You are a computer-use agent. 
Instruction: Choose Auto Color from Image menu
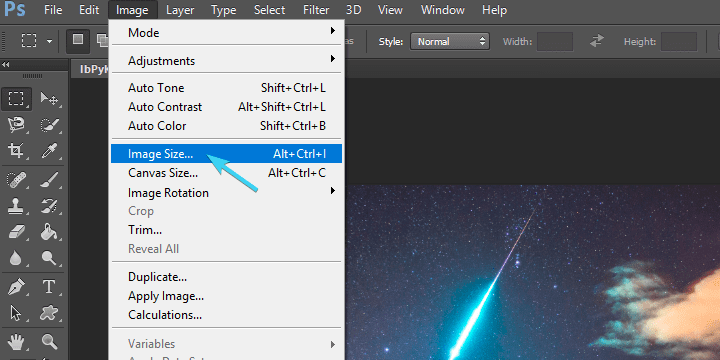point(227,125)
